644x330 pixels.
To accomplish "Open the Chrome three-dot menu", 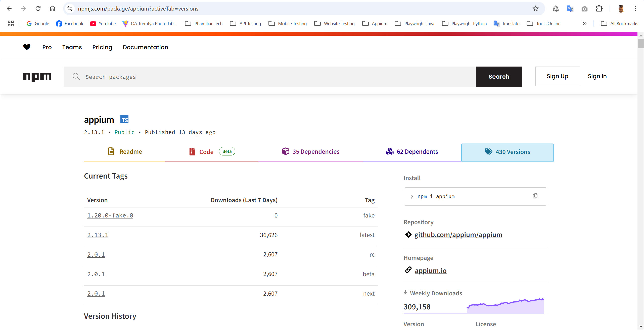I will [635, 9].
